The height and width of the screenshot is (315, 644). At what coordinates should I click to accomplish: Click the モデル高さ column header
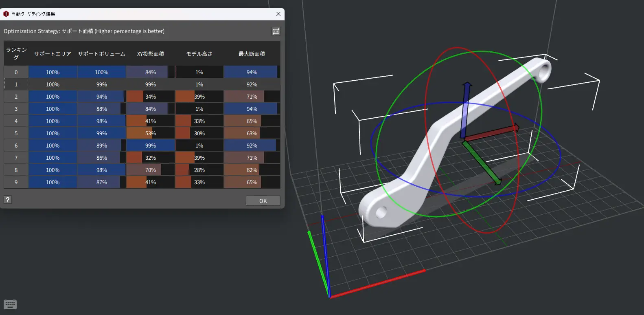tap(199, 54)
